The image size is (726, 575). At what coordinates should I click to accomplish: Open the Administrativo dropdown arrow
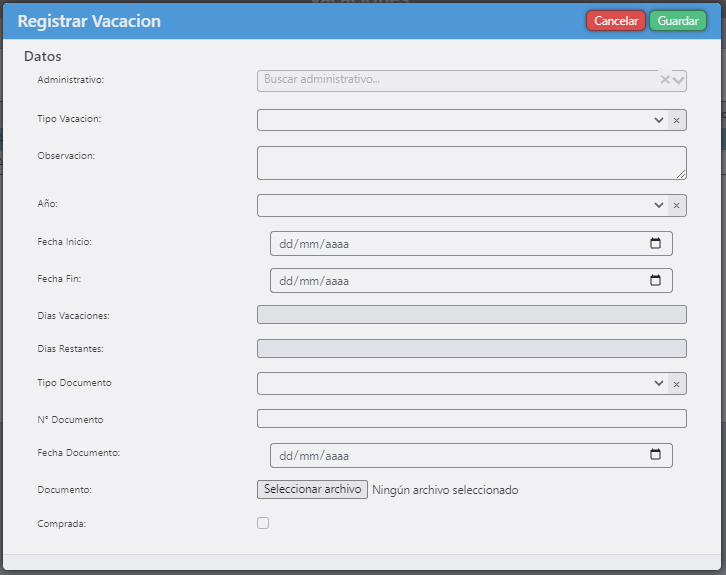click(x=679, y=80)
